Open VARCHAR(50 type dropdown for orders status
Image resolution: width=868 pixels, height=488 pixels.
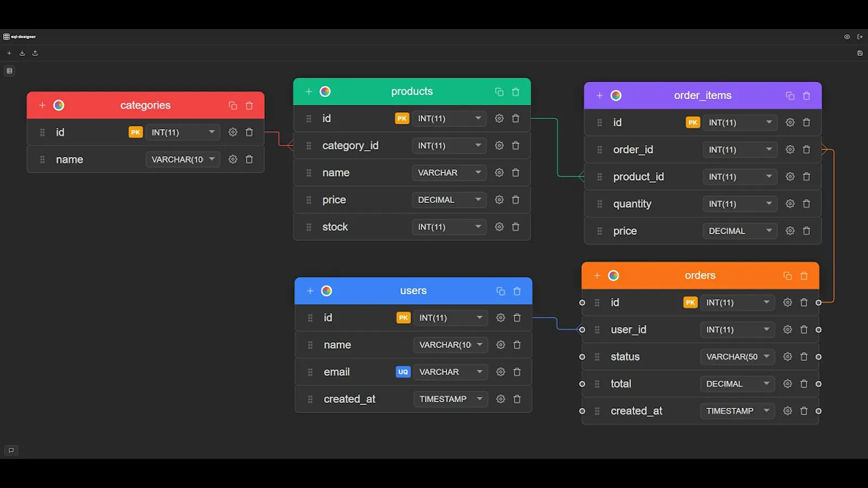click(x=737, y=357)
